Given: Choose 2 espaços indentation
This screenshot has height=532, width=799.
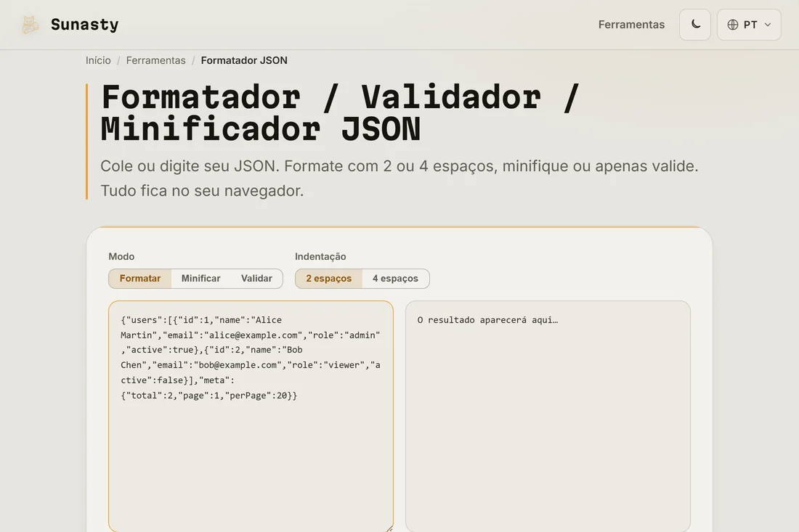Looking at the screenshot, I should click(328, 279).
